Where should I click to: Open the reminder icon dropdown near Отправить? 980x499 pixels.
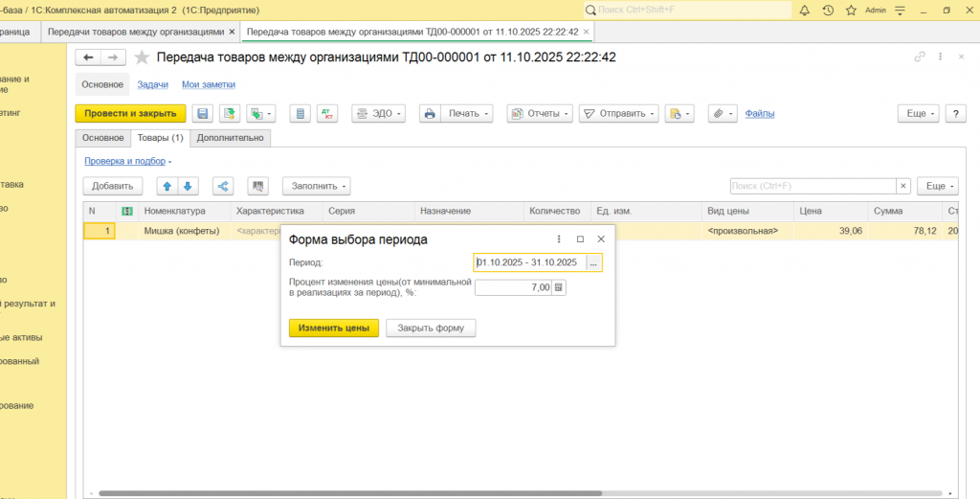tap(680, 114)
